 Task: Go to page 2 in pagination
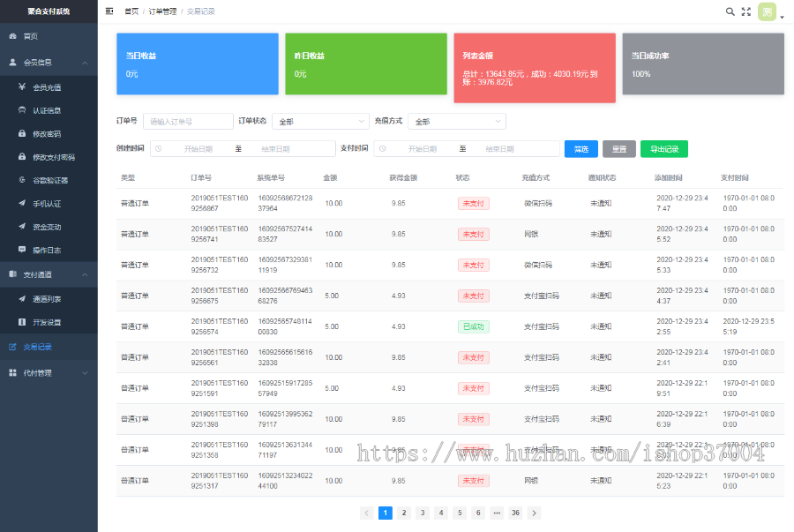click(404, 513)
